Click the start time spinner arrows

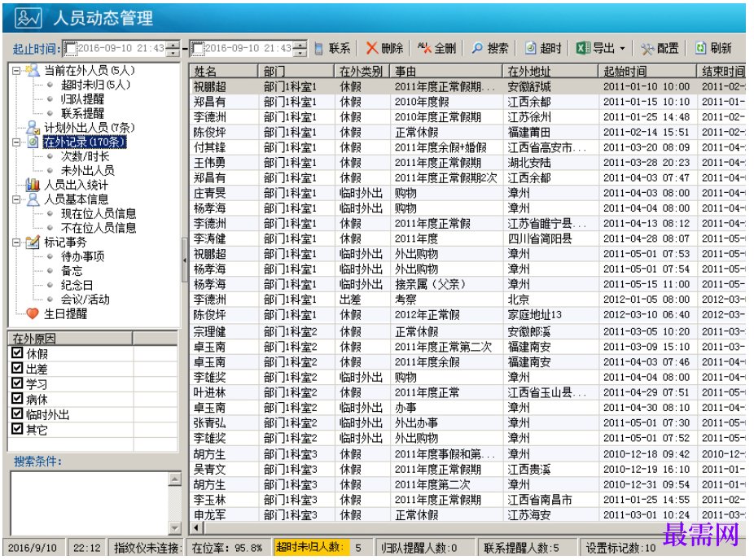173,48
